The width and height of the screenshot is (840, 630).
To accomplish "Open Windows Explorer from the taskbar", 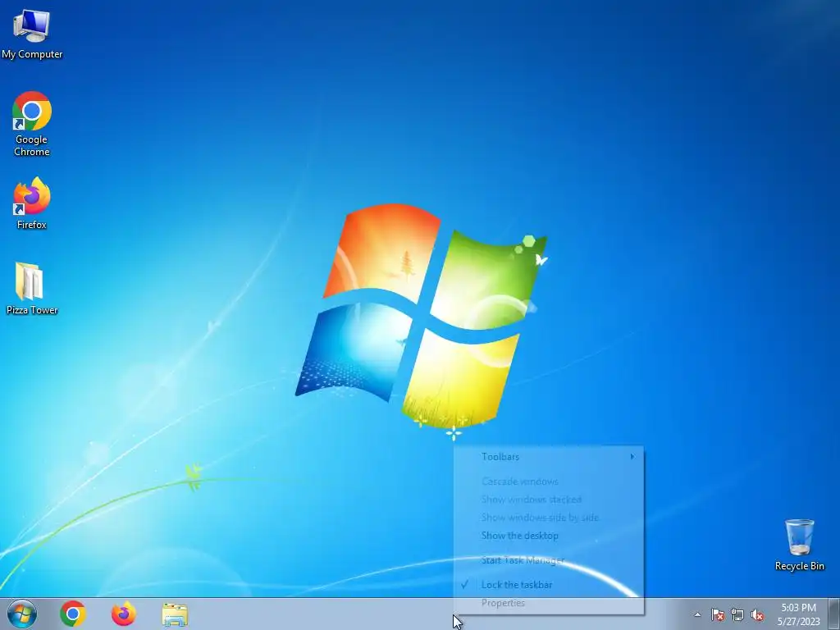I will (175, 614).
